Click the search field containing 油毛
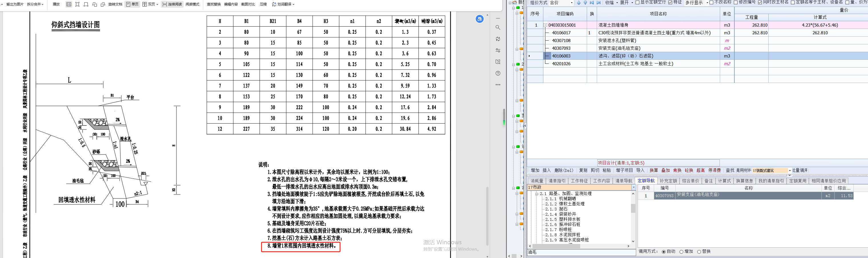868x258 pixels. click(x=582, y=252)
